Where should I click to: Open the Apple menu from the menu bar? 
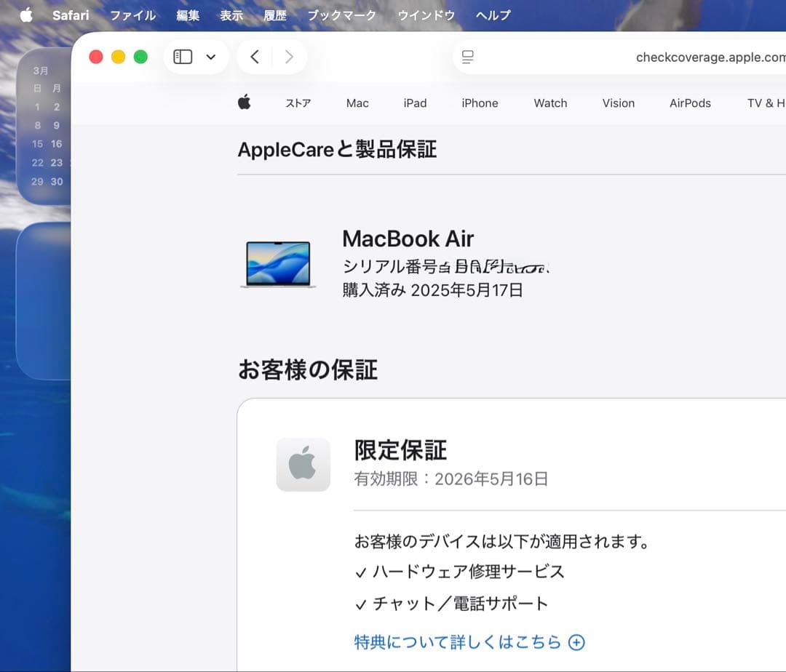click(x=25, y=14)
